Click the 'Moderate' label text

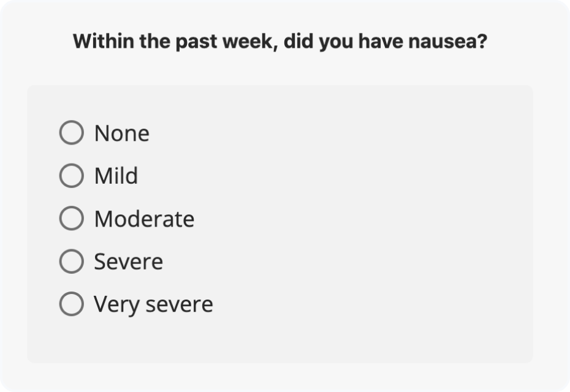144,219
